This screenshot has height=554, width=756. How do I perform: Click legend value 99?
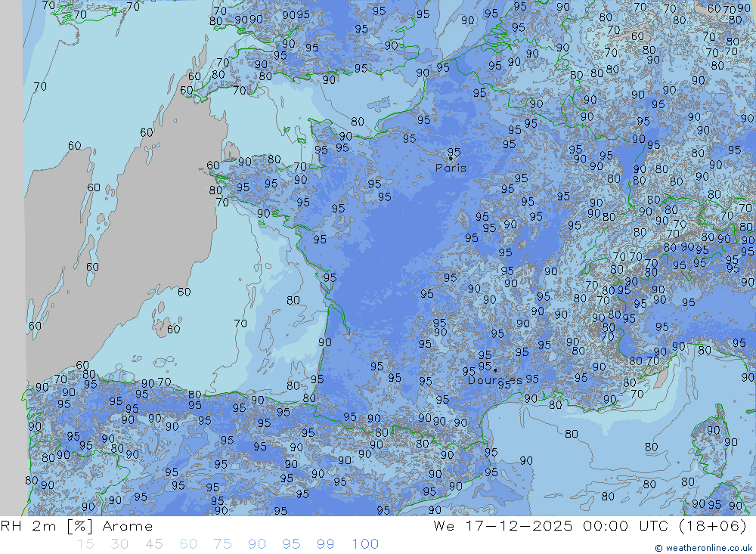point(325,544)
